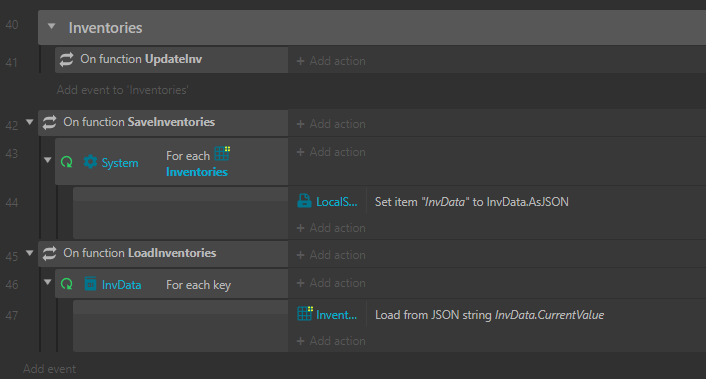Image resolution: width=706 pixels, height=379 pixels.
Task: Click Add event to 'Inventories' link
Action: (122, 90)
